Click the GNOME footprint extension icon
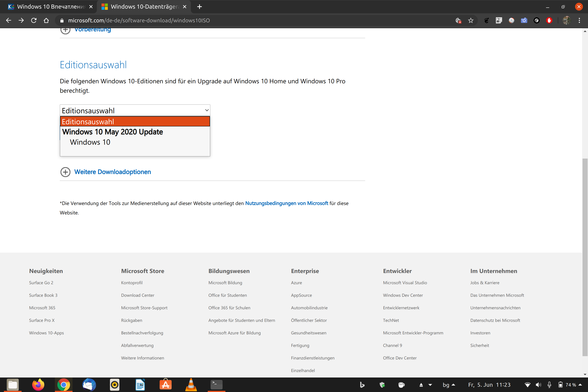Image resolution: width=588 pixels, height=392 pixels. tap(486, 21)
